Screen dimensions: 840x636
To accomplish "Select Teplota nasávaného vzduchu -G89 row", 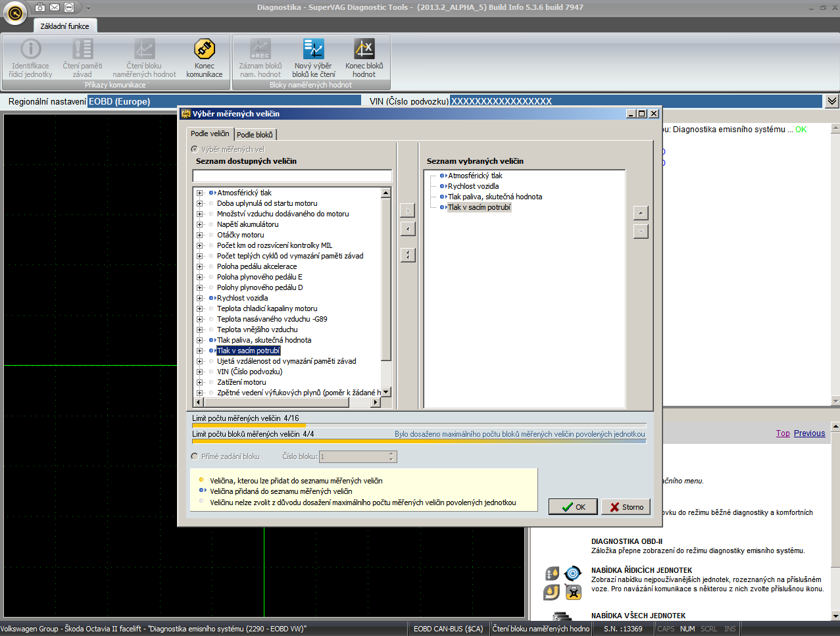I will coord(272,319).
